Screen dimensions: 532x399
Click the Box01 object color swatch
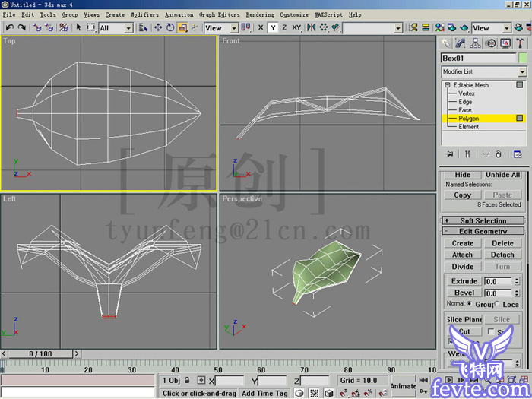(523, 58)
